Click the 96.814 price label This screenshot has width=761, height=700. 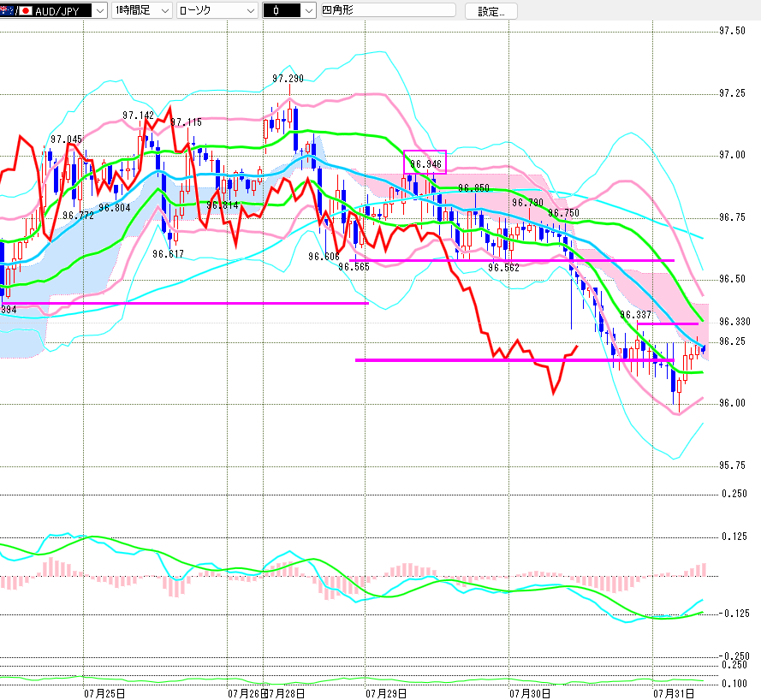(223, 205)
